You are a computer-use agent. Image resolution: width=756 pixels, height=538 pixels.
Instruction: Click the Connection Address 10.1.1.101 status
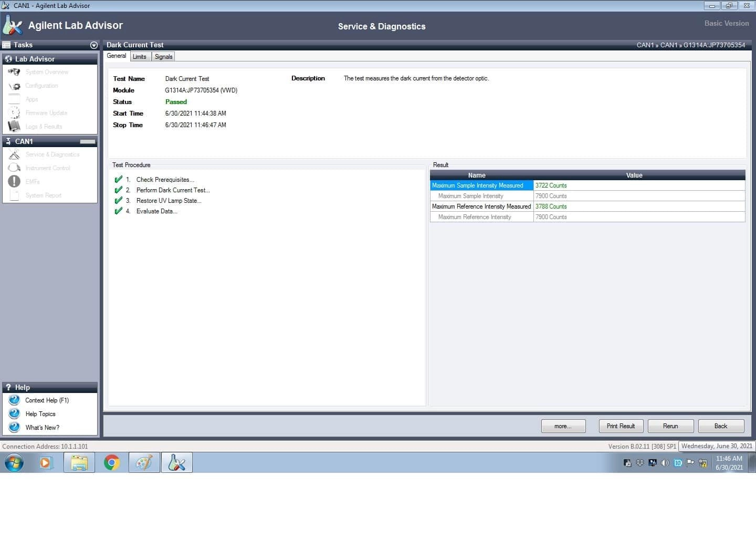tap(45, 447)
